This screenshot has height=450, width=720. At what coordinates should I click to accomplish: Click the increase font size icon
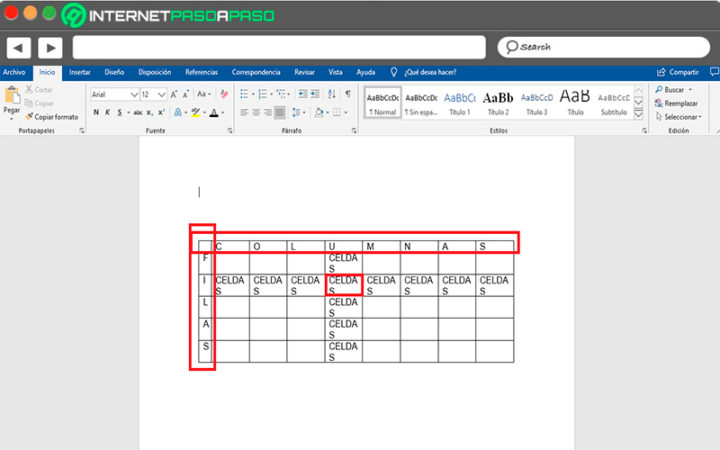click(174, 94)
